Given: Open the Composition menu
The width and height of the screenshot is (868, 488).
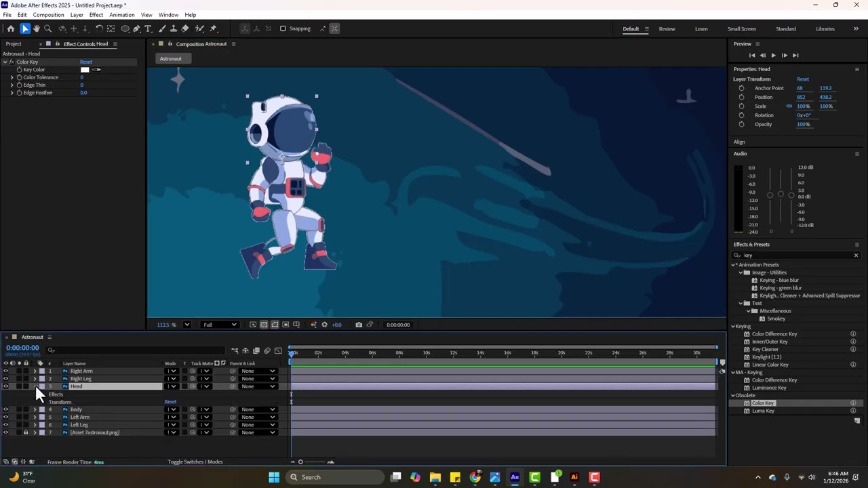Looking at the screenshot, I should click(x=48, y=15).
